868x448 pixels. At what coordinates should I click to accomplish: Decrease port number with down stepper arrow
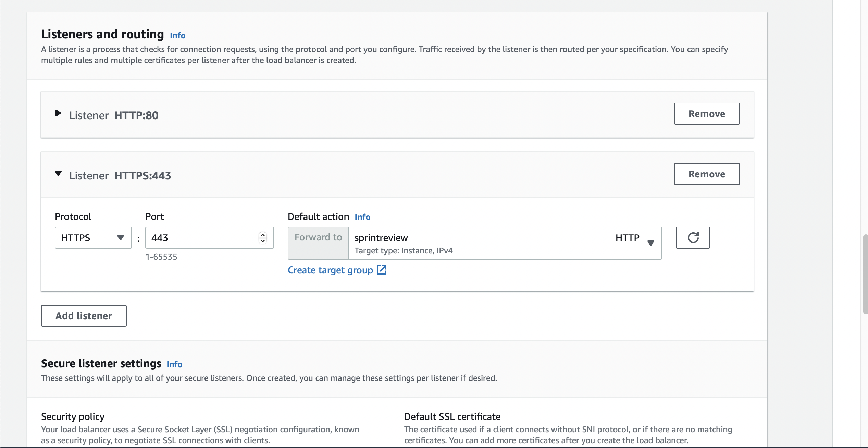click(x=263, y=241)
